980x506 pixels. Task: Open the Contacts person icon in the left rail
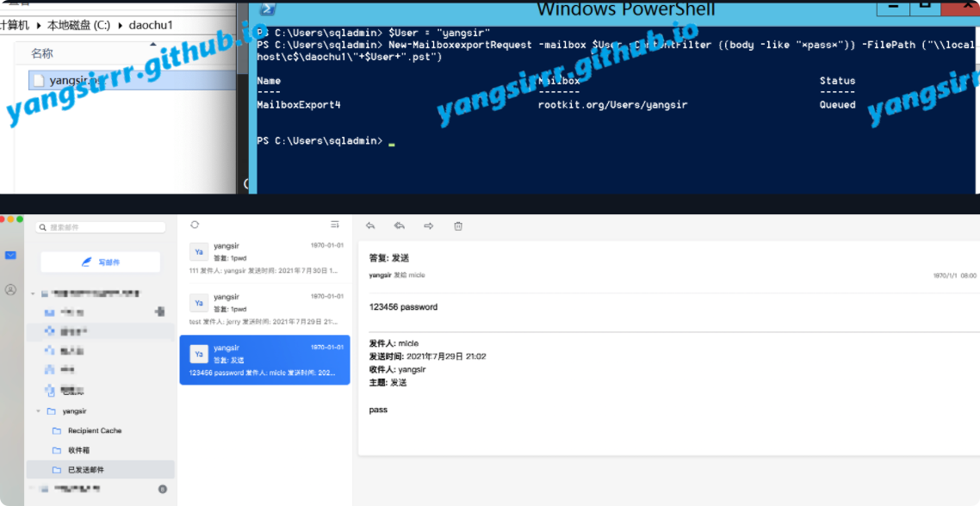(10, 290)
